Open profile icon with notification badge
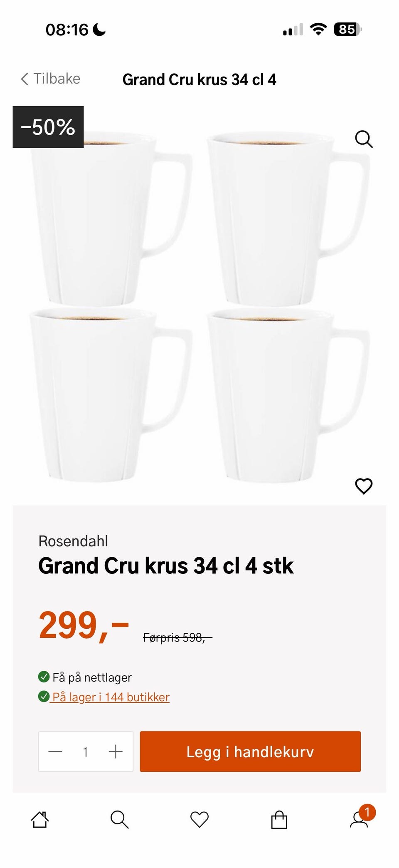The width and height of the screenshot is (399, 868). click(x=359, y=819)
